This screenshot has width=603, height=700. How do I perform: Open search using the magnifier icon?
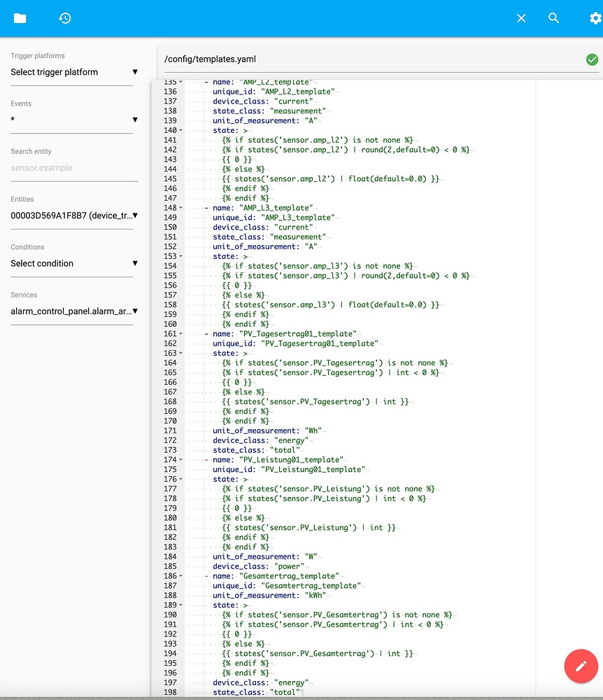pyautogui.click(x=553, y=18)
